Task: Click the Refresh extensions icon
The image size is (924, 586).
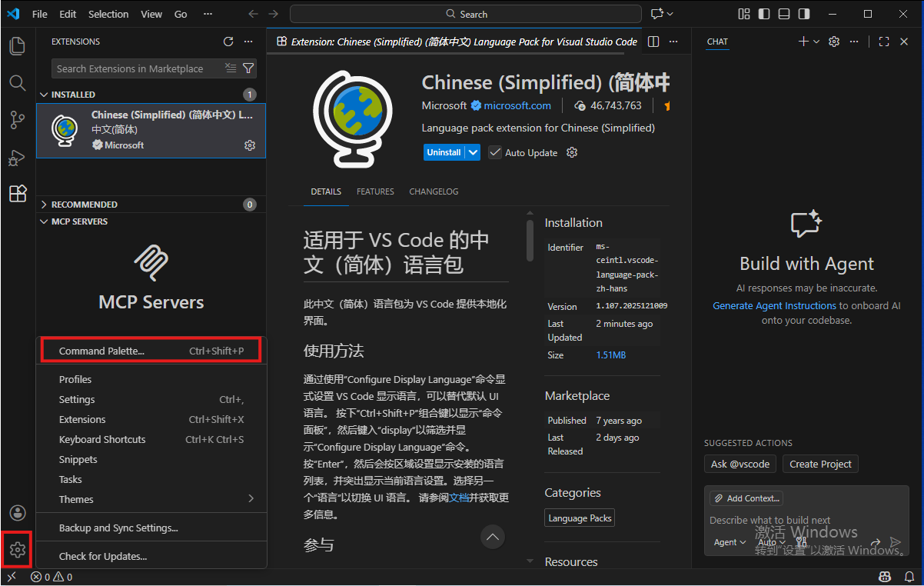Action: (228, 42)
